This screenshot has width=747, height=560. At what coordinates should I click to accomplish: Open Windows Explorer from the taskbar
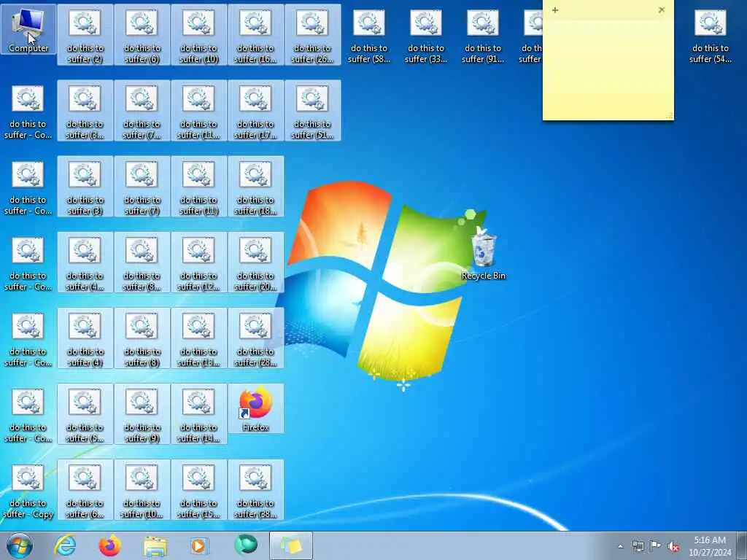point(155,545)
